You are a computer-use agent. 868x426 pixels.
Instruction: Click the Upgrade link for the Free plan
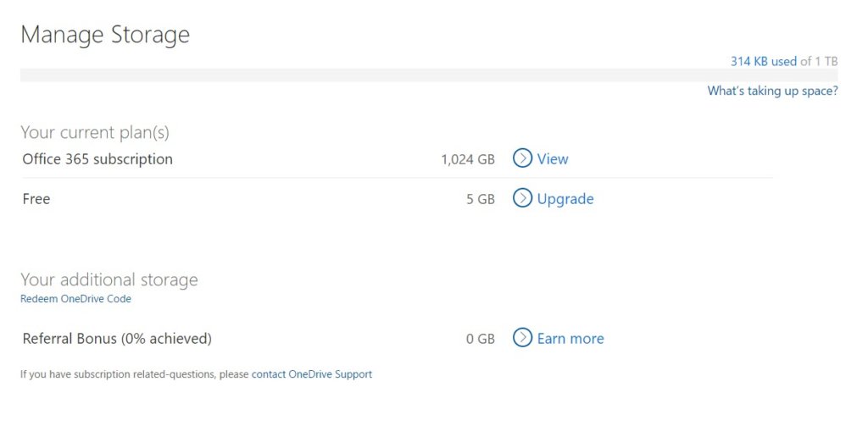(565, 199)
